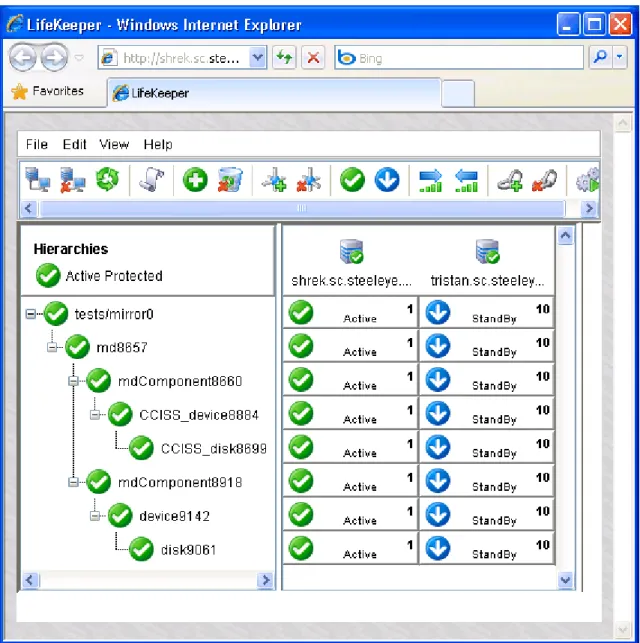Open the Help menu
The width and height of the screenshot is (640, 643).
[x=158, y=144]
